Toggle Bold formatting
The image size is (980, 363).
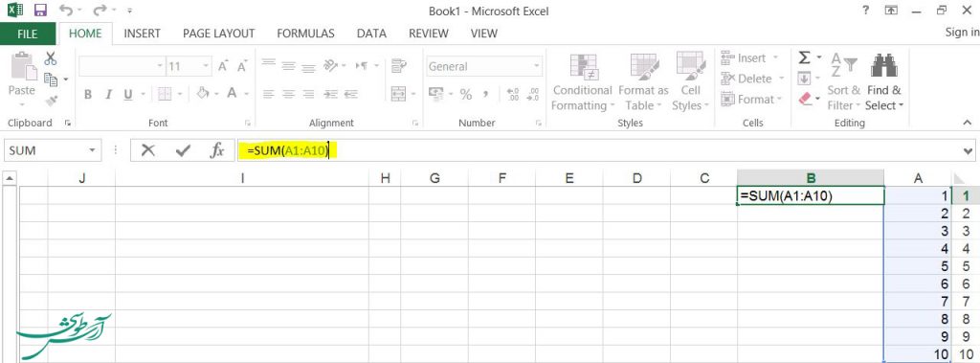click(88, 95)
